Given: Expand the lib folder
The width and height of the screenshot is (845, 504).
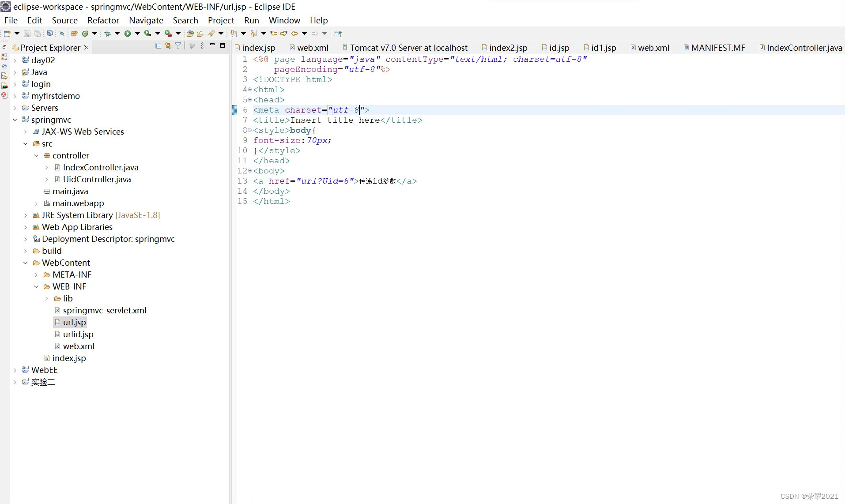Looking at the screenshot, I should pos(47,298).
